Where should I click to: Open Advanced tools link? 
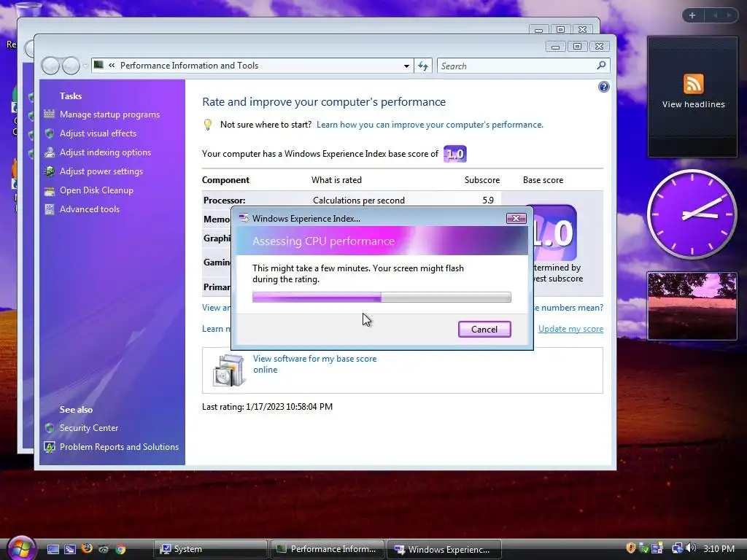(x=90, y=209)
